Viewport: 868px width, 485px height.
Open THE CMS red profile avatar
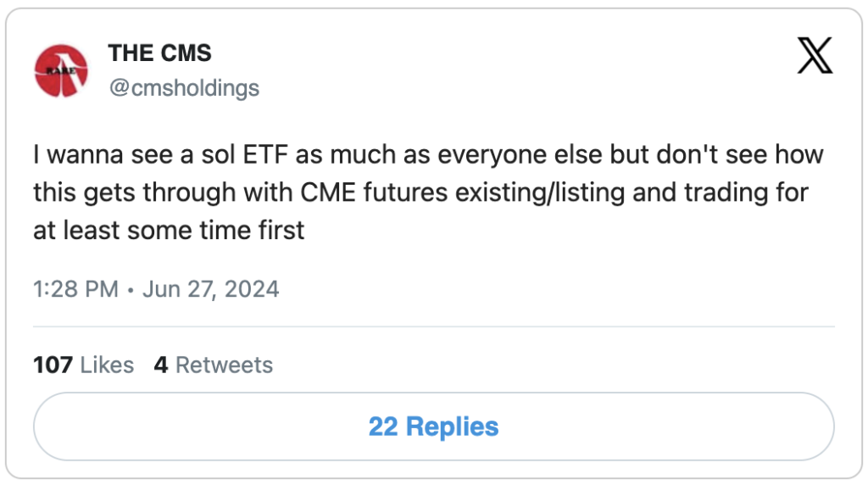click(61, 70)
